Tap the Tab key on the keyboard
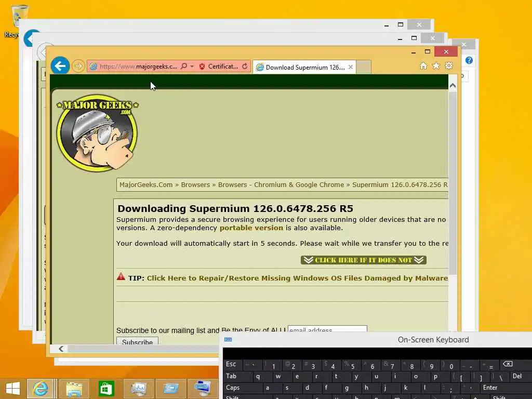532x399 pixels. pyautogui.click(x=238, y=376)
